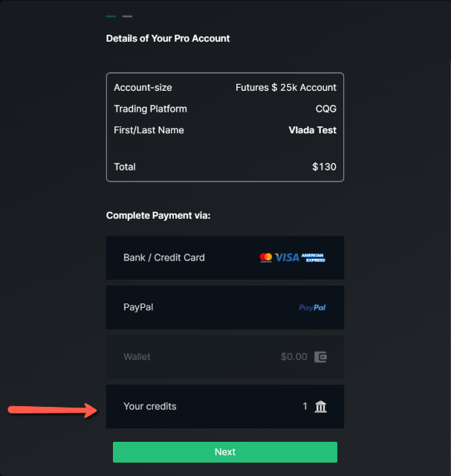The image size is (451, 476).
Task: Click the name Vlada Test
Action: point(312,130)
